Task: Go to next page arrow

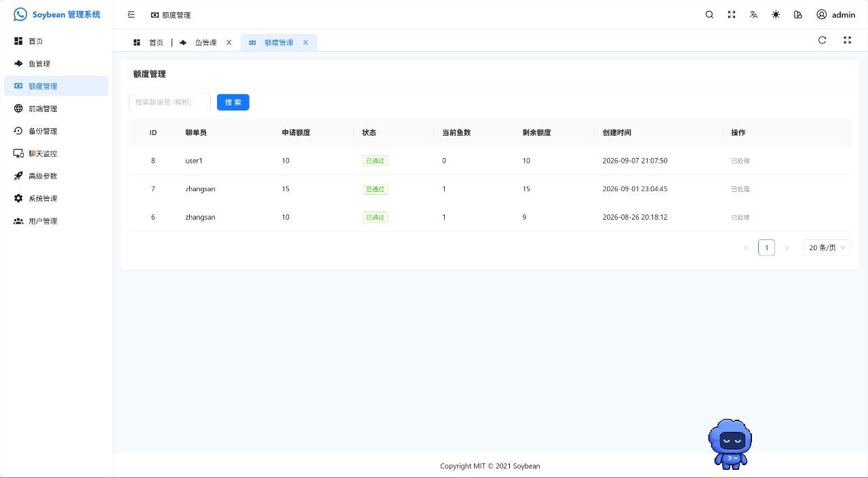Action: click(x=787, y=247)
